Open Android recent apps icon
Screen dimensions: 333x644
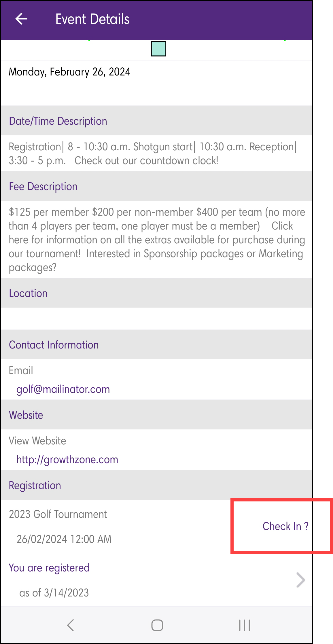pos(244,625)
